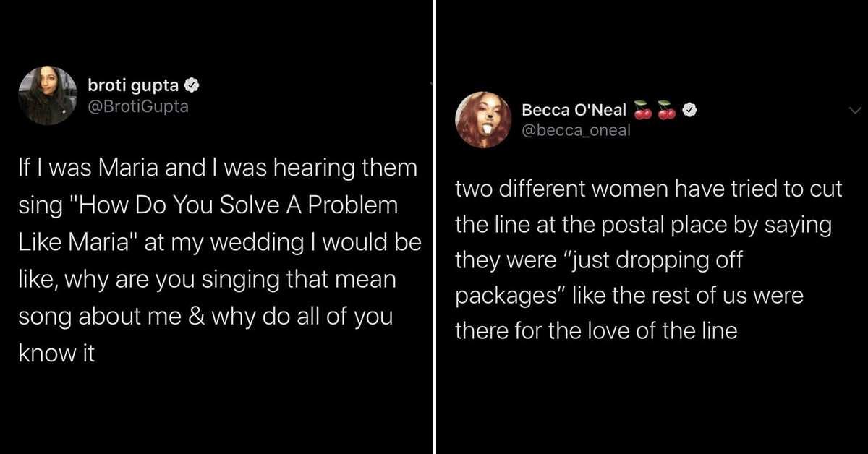The width and height of the screenshot is (868, 454).
Task: Click the tweet text starting 'two different women'
Action: [x=649, y=260]
